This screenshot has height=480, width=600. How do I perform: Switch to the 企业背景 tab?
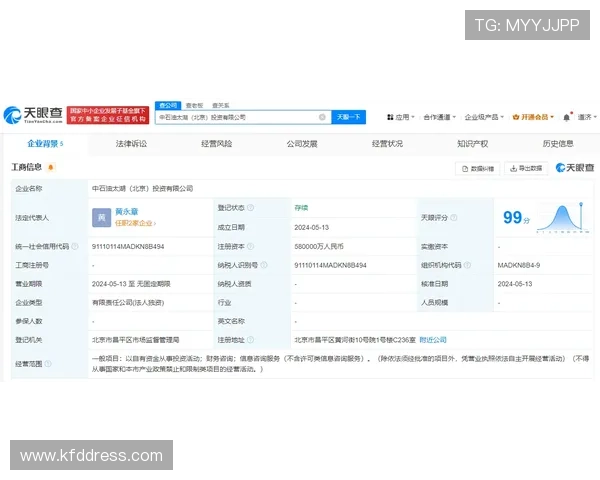(45, 144)
